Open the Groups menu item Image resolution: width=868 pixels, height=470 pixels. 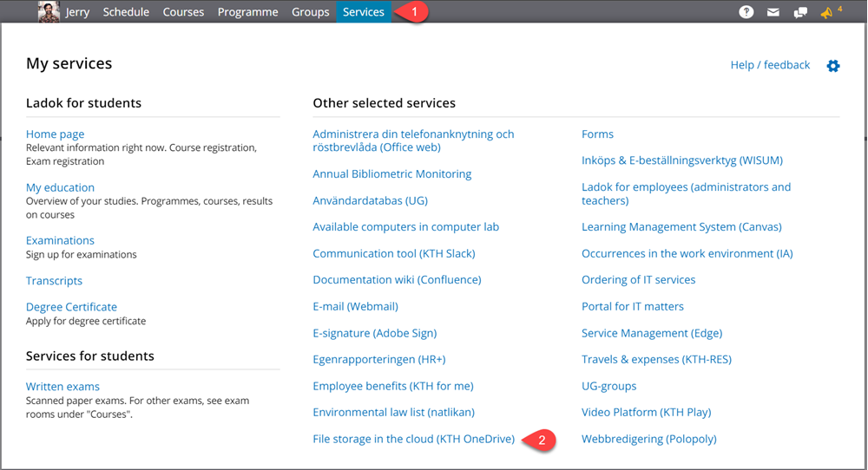(310, 12)
